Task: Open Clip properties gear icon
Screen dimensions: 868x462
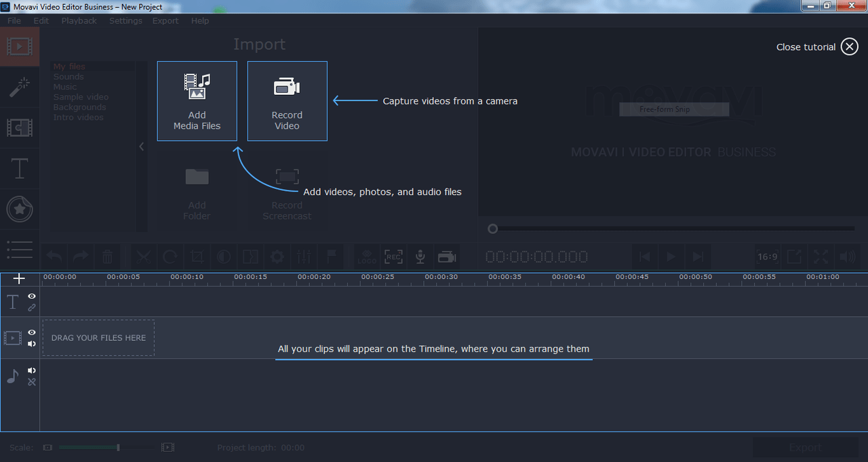Action: 277,257
